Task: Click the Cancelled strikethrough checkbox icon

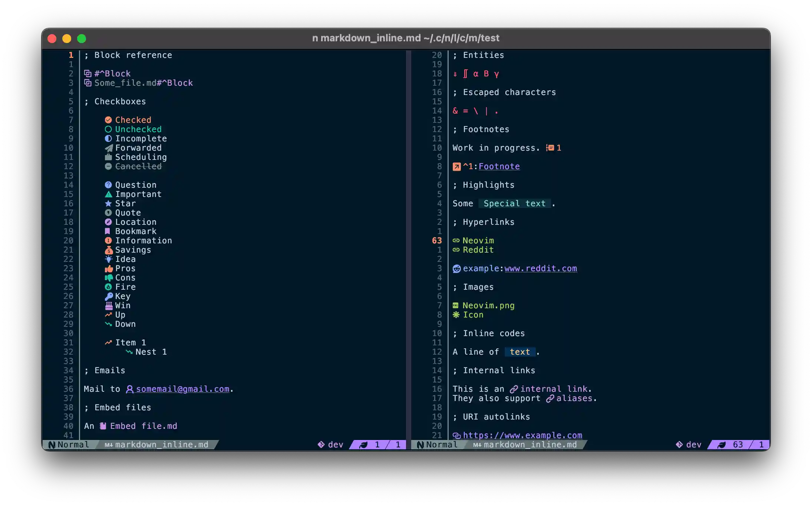Action: click(x=108, y=166)
